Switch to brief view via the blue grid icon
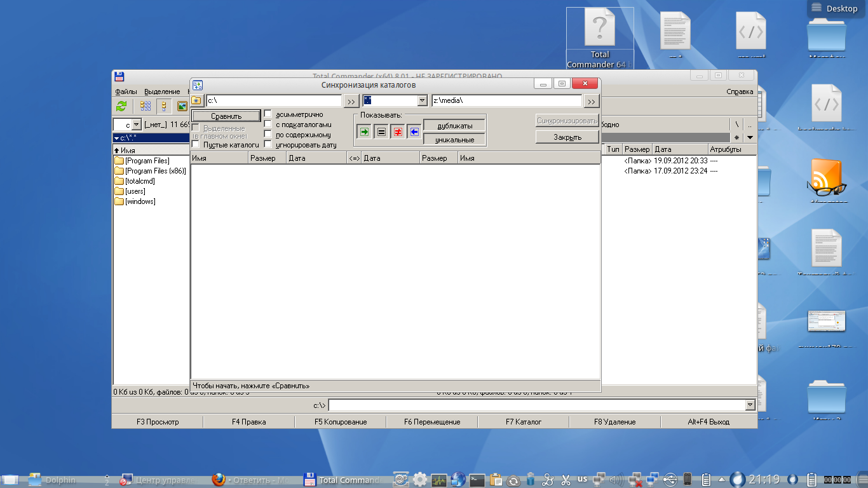 (146, 106)
